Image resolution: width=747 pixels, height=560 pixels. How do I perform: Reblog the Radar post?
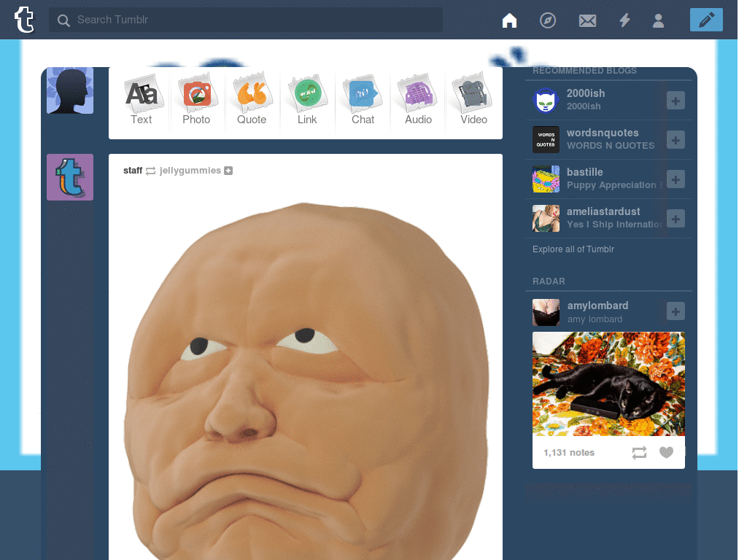pos(639,452)
